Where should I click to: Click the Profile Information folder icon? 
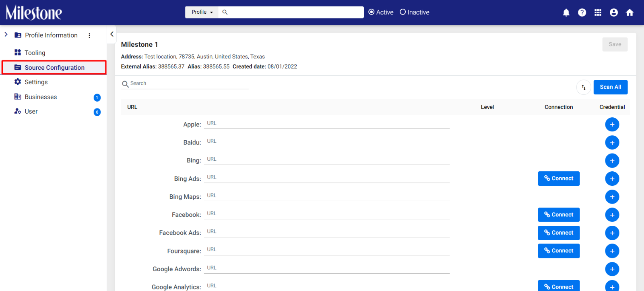[x=18, y=35]
